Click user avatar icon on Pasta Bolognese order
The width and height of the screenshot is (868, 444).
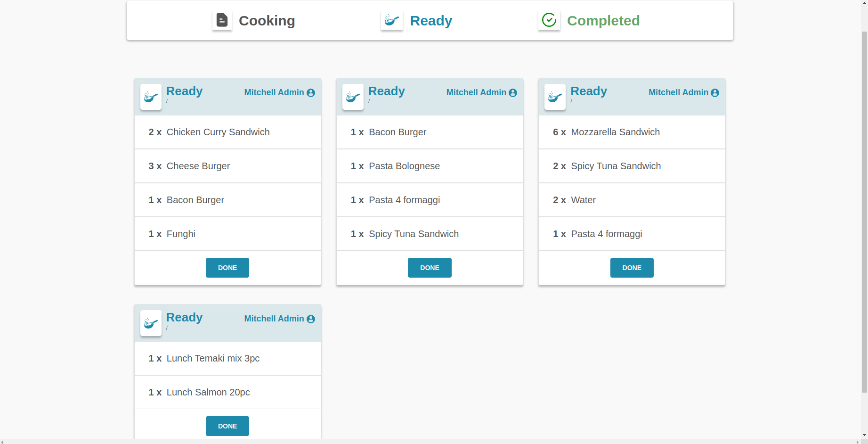tap(513, 93)
